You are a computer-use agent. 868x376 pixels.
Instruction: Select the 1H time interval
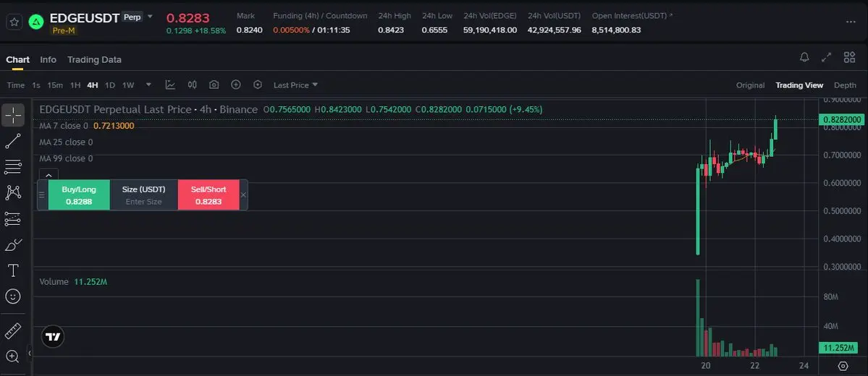point(75,85)
